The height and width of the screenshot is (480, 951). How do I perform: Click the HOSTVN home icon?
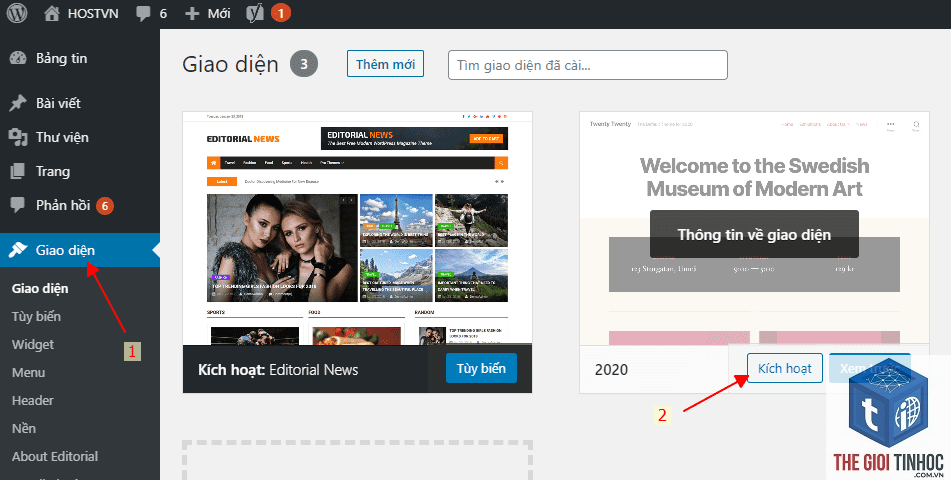click(53, 13)
